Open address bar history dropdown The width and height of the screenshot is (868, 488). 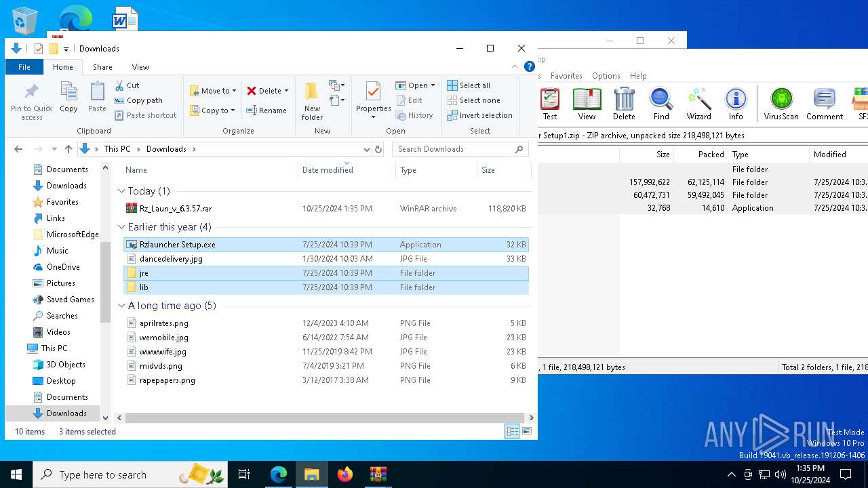366,149
